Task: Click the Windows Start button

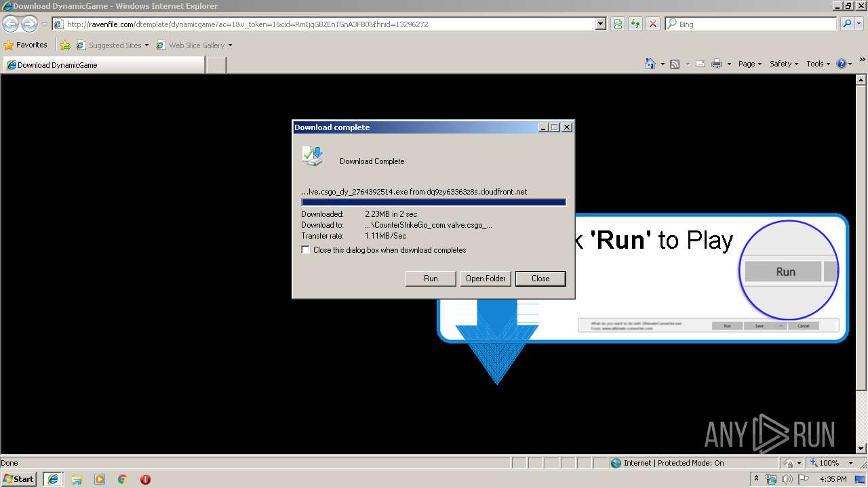Action: pyautogui.click(x=19, y=479)
